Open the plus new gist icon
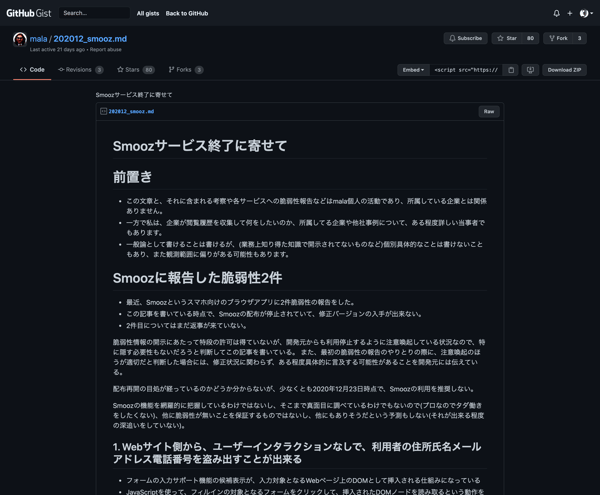The height and width of the screenshot is (495, 600). (x=570, y=13)
